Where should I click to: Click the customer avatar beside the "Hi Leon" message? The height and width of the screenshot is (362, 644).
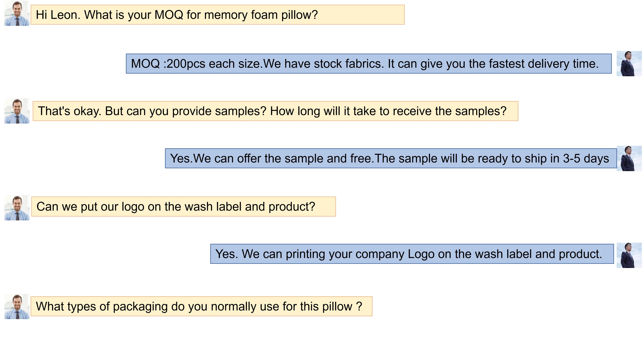point(17,13)
